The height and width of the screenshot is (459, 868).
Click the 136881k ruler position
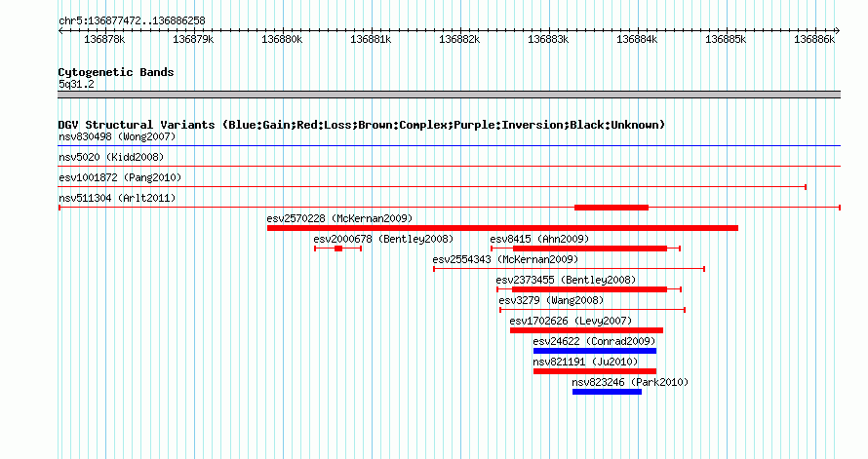click(x=371, y=39)
